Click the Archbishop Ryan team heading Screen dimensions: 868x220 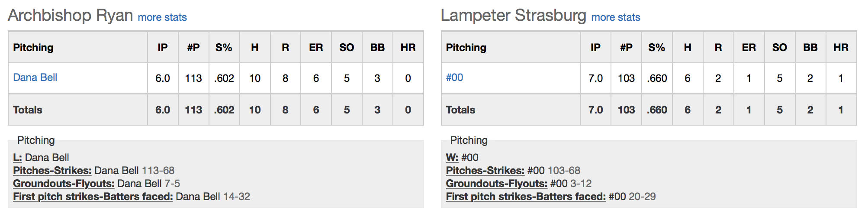pyautogui.click(x=71, y=15)
